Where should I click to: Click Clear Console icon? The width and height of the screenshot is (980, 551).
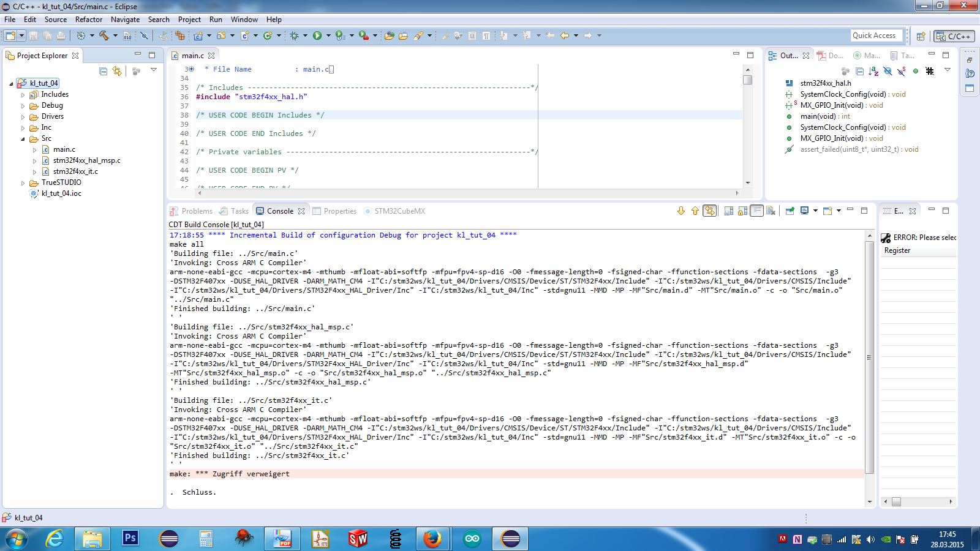coord(771,211)
